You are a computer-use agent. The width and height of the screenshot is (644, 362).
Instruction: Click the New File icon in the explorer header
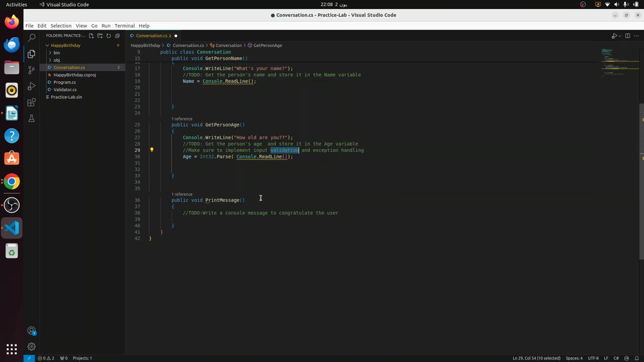[x=91, y=36]
